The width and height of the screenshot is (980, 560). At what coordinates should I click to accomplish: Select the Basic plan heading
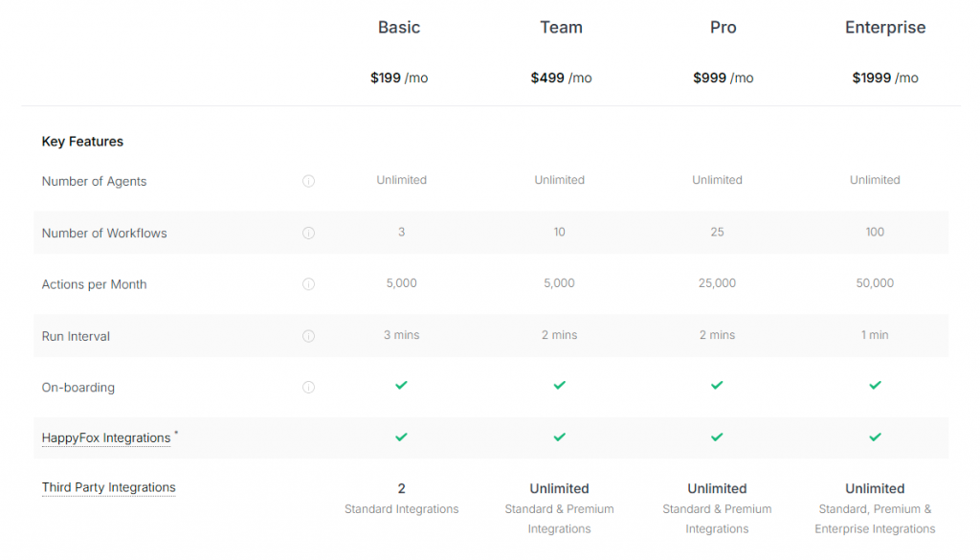[x=399, y=28]
